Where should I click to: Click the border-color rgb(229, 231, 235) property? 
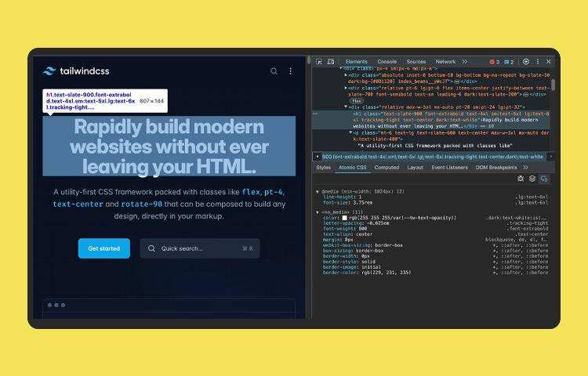[x=367, y=273]
